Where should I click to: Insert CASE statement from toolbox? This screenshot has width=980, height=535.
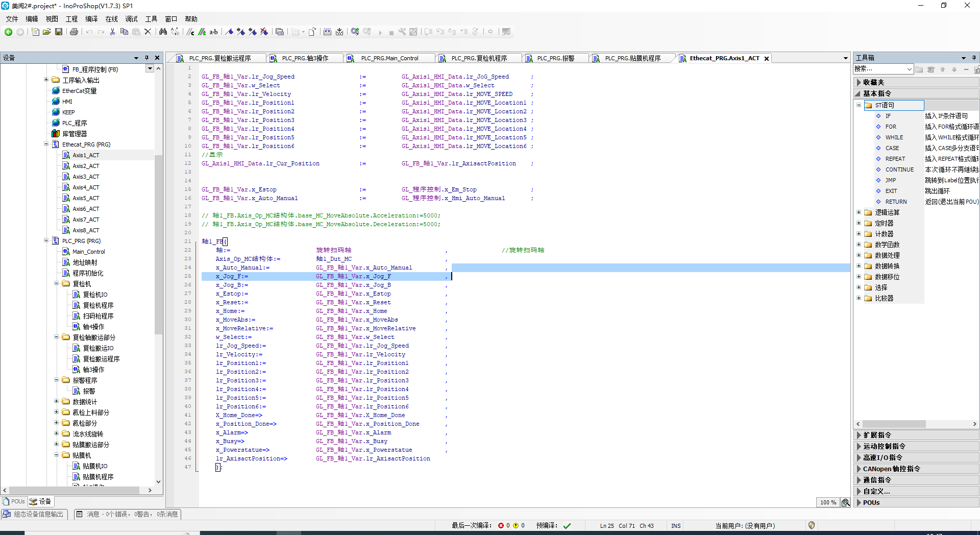(892, 148)
